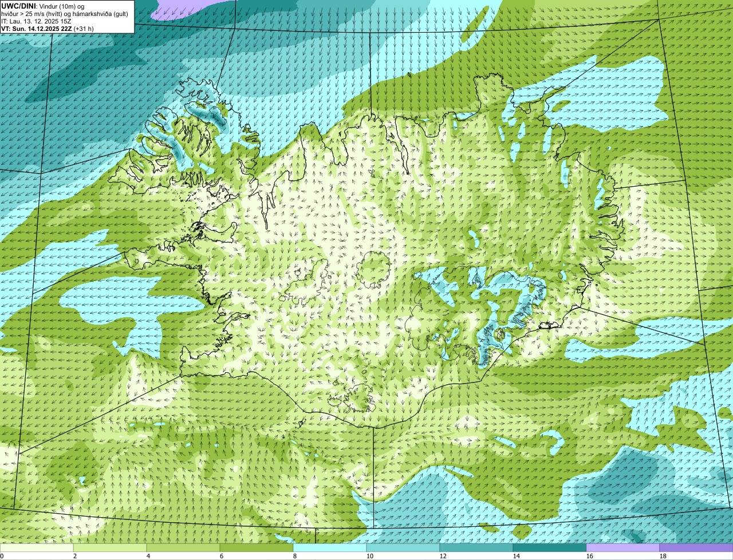Click the 0–2 m/s palest legend swatch
The image size is (733, 560).
(x=37, y=548)
